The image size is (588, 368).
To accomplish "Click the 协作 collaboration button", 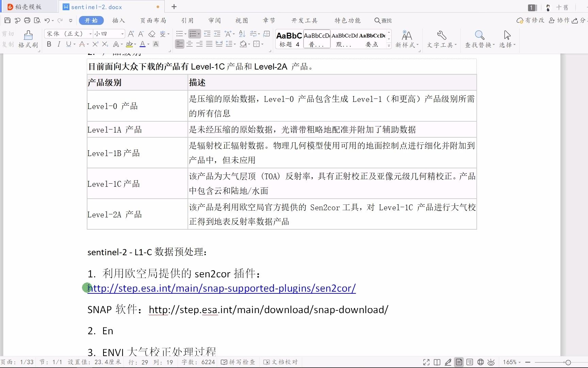I will (559, 20).
